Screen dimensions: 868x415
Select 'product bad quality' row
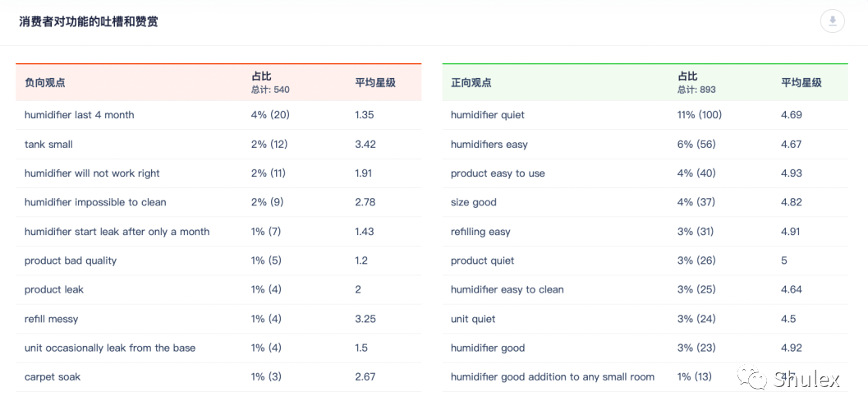pyautogui.click(x=218, y=261)
